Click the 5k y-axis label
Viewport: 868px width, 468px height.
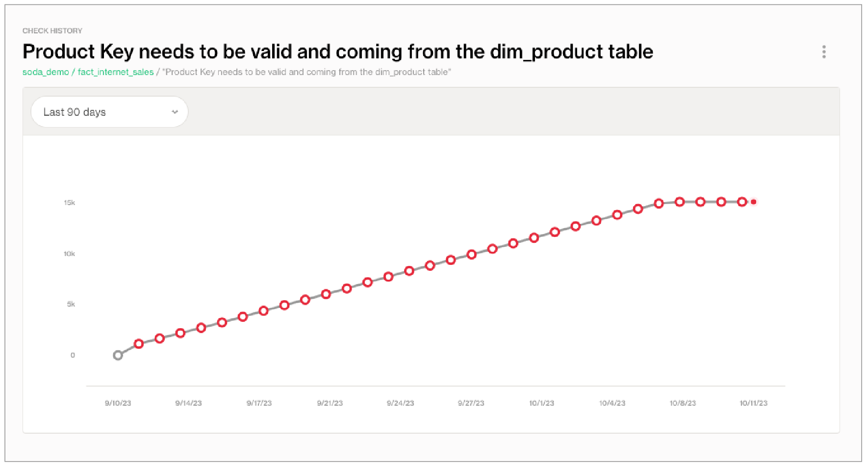click(x=71, y=304)
